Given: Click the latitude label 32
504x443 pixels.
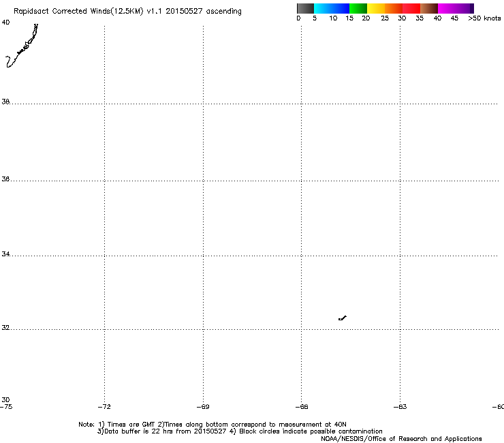Looking at the screenshot, I should [x=5, y=328].
